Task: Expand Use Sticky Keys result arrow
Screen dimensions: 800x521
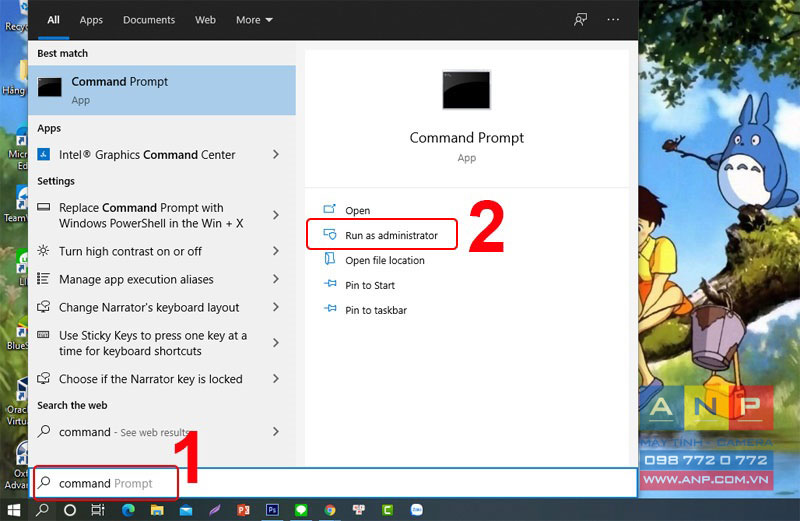Action: 276,343
